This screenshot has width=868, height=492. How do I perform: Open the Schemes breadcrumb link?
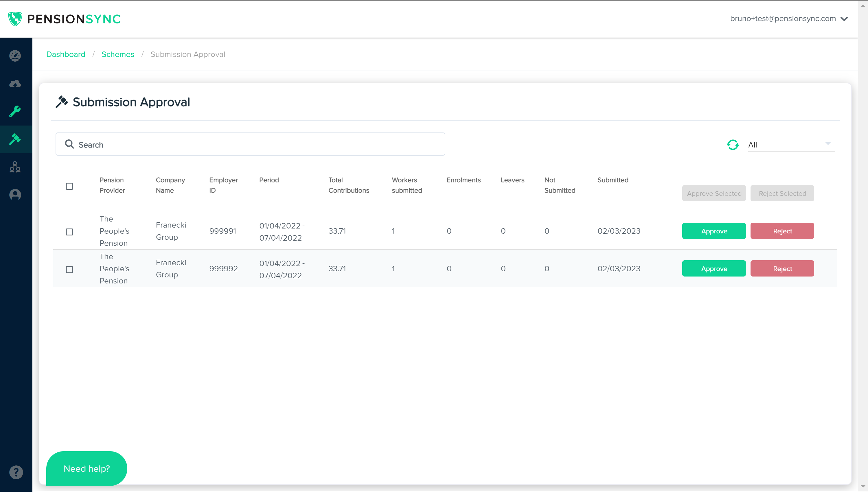(118, 54)
